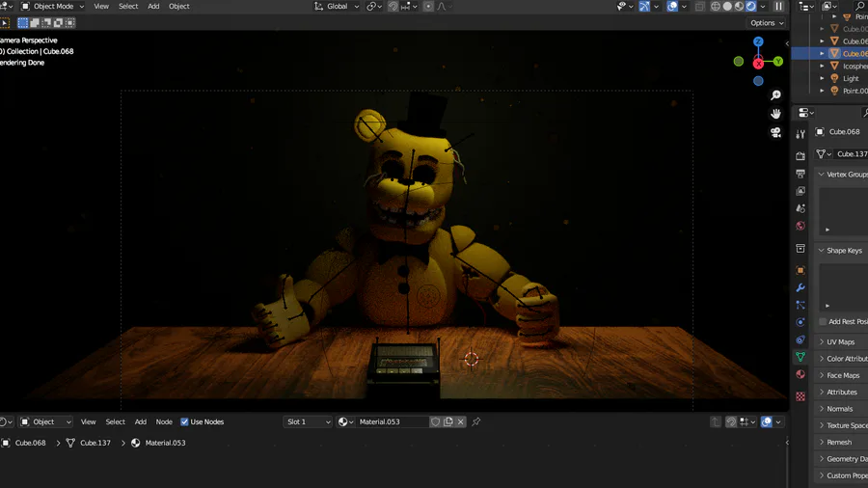Switch to solid viewport shading
868x488 pixels.
click(x=727, y=6)
